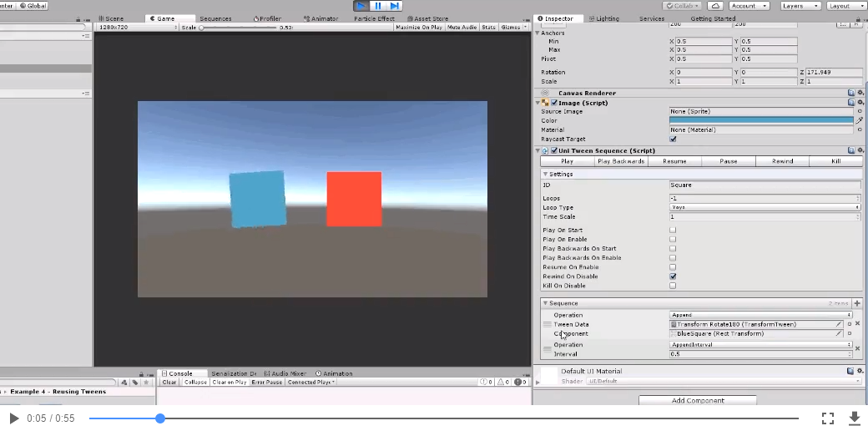Open the cloud services icon

[715, 6]
